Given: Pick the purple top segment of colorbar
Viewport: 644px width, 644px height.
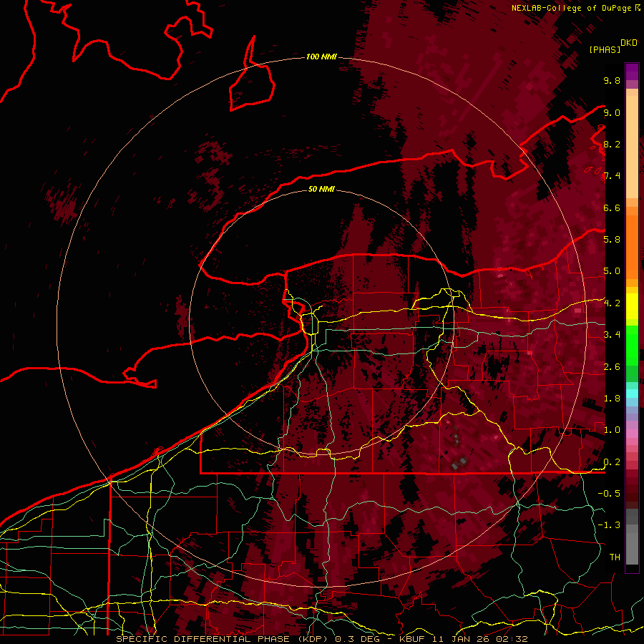Looking at the screenshot, I should tap(632, 72).
